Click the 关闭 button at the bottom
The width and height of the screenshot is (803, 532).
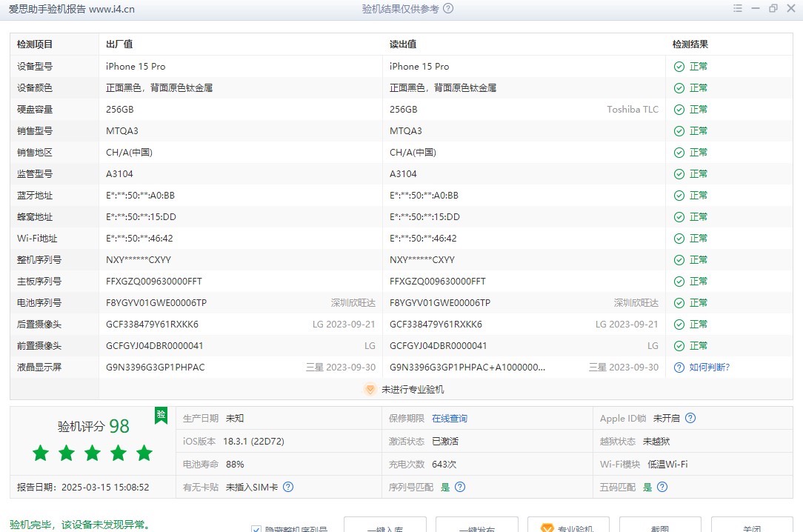point(752,525)
